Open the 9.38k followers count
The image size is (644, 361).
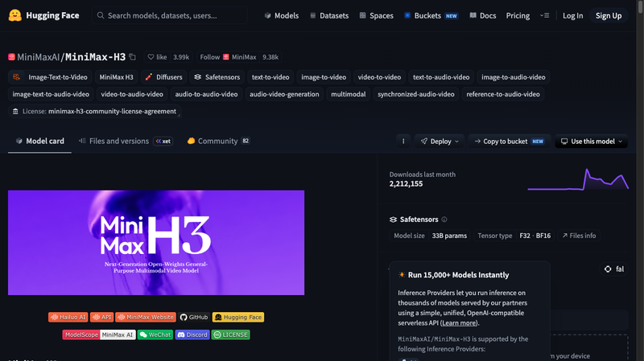point(270,57)
